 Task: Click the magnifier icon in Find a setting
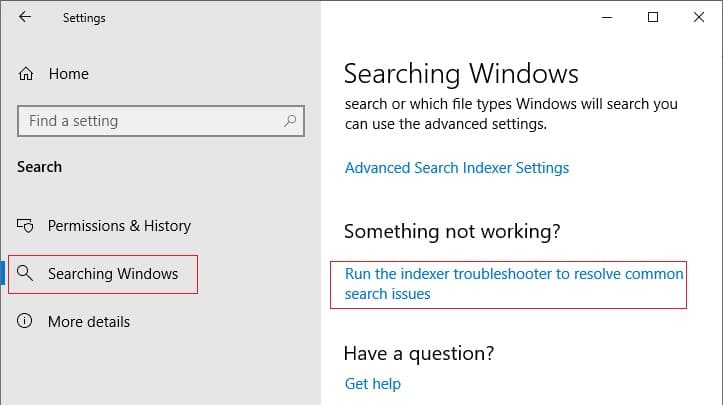click(x=290, y=121)
